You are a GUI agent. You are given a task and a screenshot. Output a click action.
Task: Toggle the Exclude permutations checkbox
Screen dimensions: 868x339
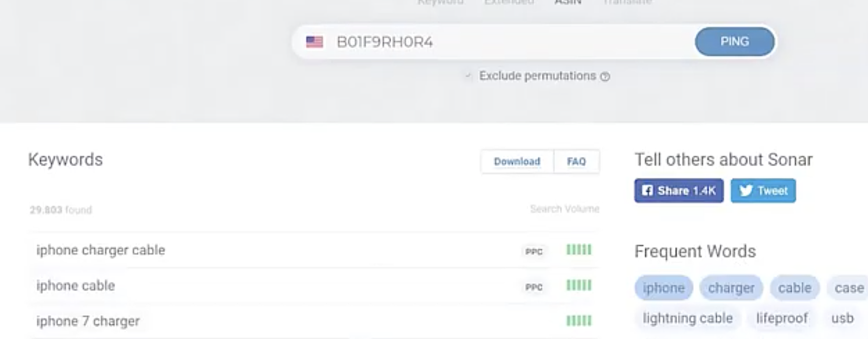pyautogui.click(x=468, y=76)
